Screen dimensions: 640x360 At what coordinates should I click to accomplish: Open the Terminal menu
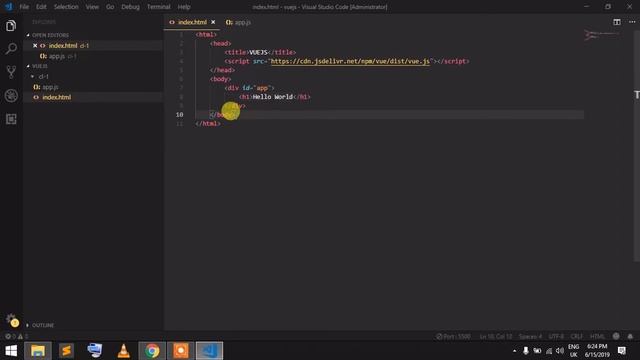click(x=158, y=7)
